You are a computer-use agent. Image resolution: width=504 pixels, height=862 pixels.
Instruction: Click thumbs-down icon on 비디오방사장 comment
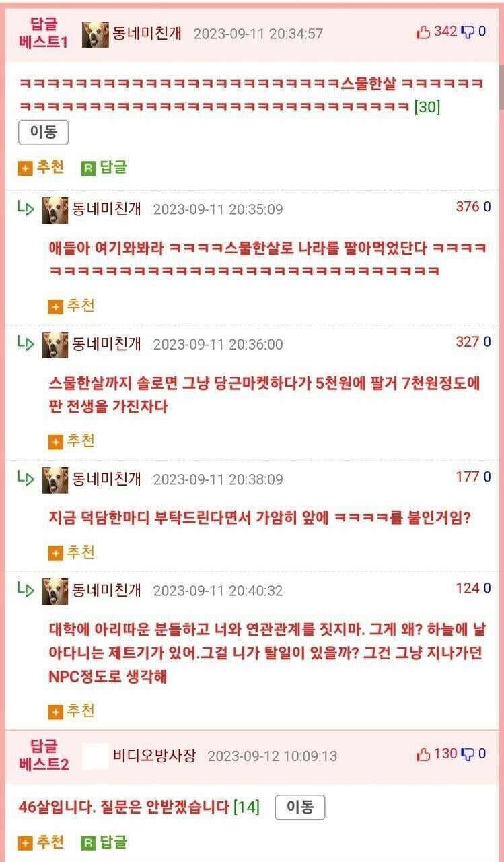point(468,754)
